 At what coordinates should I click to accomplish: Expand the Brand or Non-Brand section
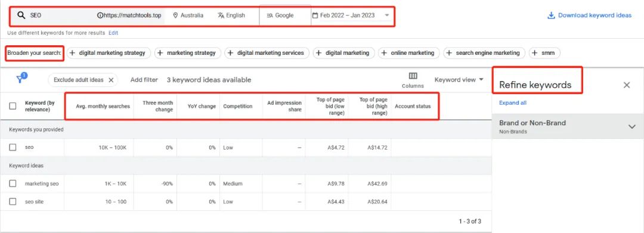point(632,126)
